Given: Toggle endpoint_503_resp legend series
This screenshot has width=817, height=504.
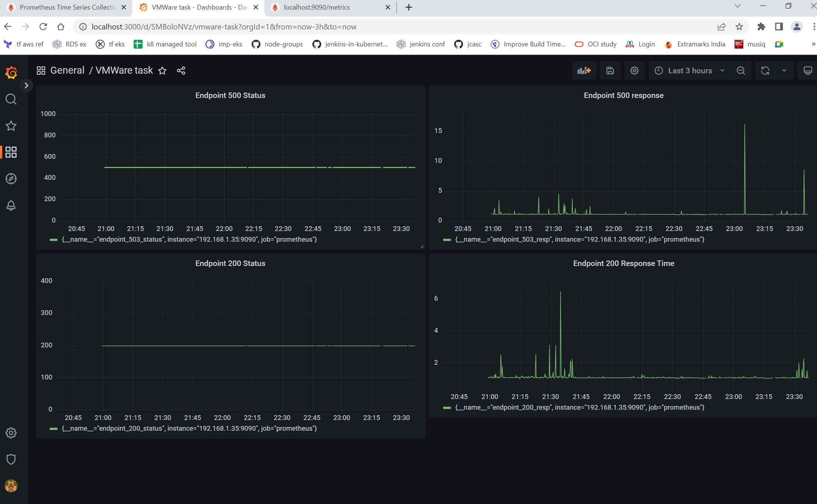Looking at the screenshot, I should coord(580,239).
